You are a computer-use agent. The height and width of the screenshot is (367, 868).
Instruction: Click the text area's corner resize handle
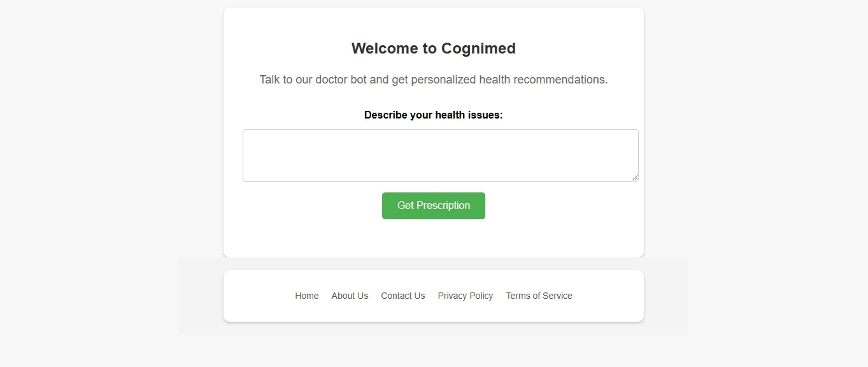(x=635, y=178)
